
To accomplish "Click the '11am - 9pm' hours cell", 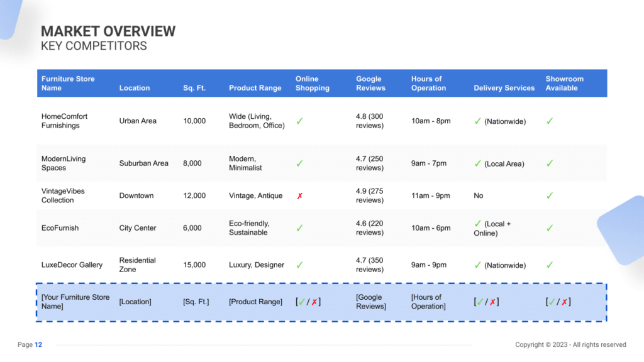I will coord(430,196).
